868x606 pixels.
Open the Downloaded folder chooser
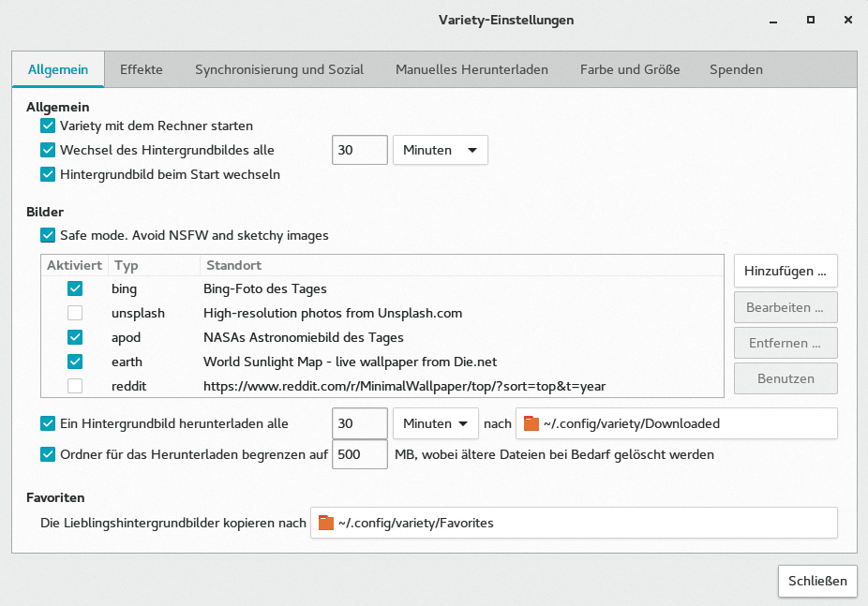(675, 423)
